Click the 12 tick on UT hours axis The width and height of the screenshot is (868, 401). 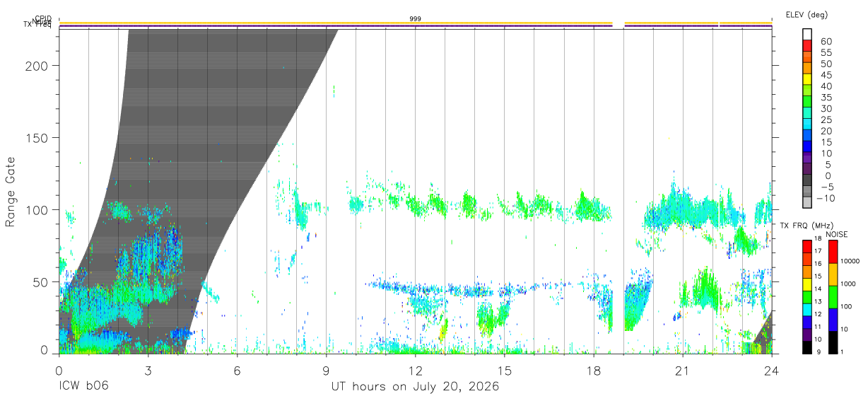coord(415,371)
